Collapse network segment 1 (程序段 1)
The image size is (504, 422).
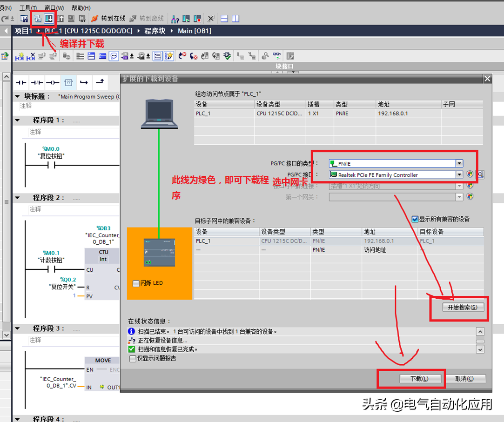click(17, 120)
